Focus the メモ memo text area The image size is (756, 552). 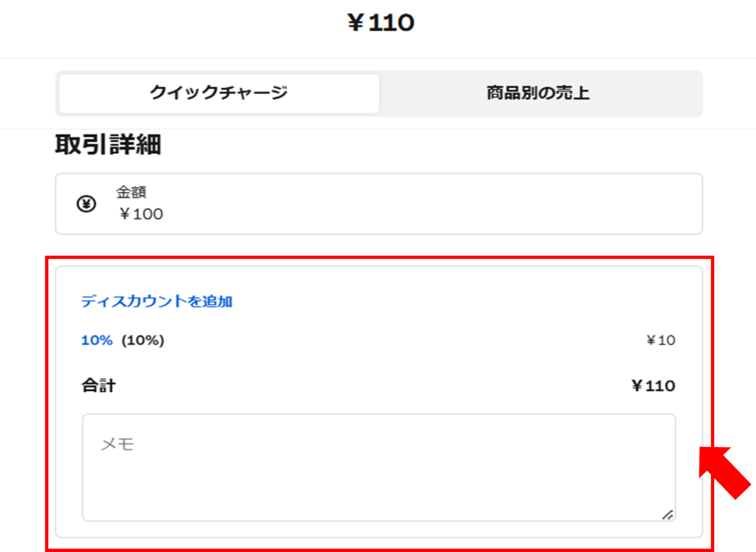pyautogui.click(x=379, y=467)
